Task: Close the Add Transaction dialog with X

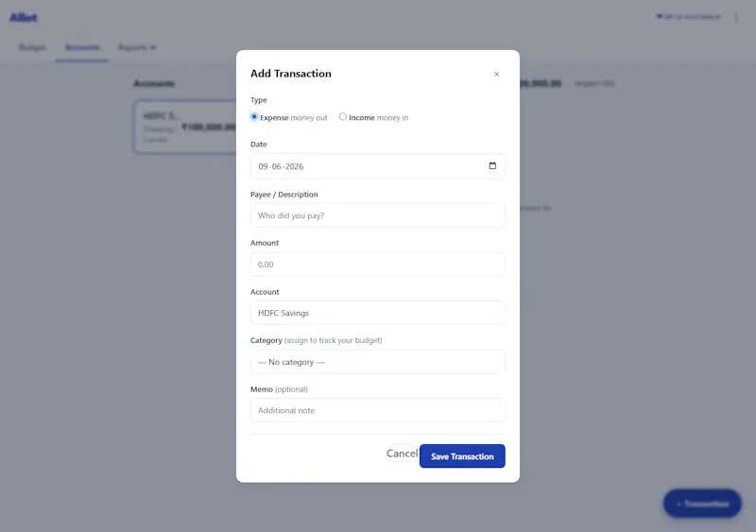Action: tap(496, 74)
